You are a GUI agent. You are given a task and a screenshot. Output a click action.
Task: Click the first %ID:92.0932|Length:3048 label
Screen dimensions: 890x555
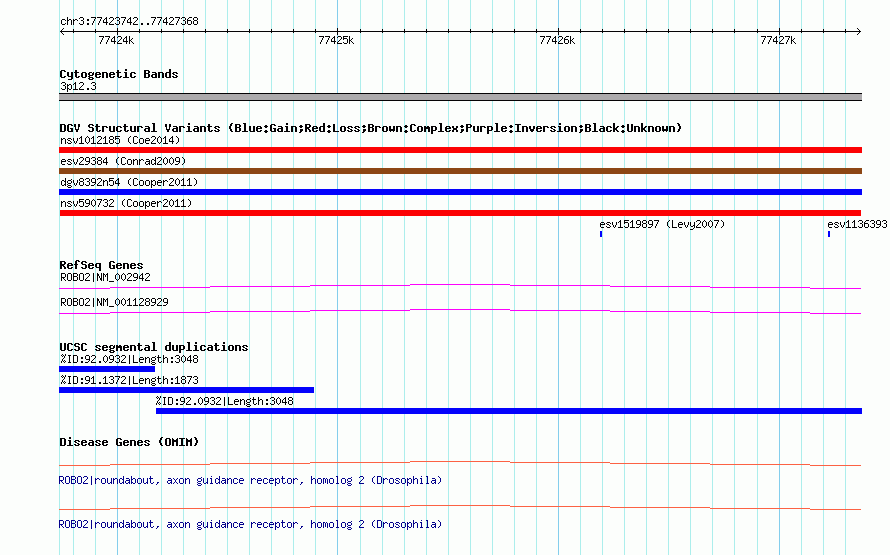129,359
